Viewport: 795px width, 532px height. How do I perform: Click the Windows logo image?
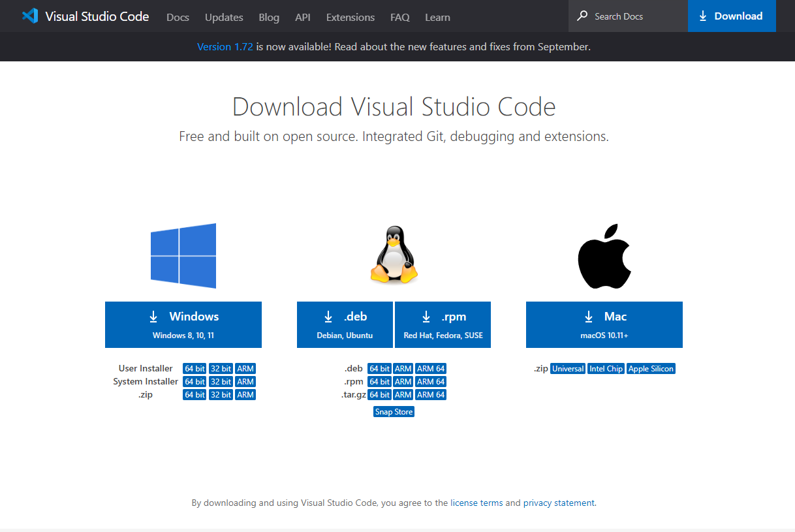tap(183, 256)
